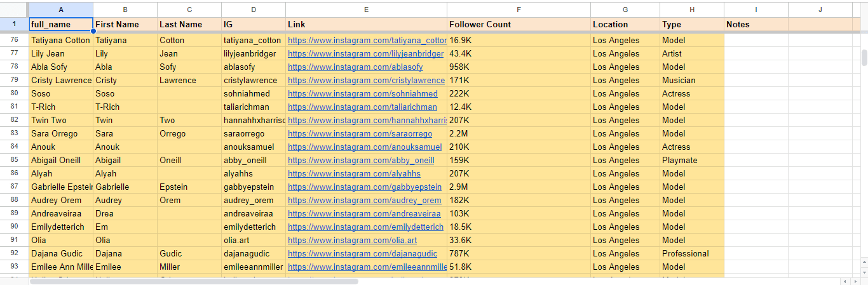Screen dimensions: 868x285
Task: Open Tatiyana Cotton's Instagram link
Action: tap(367, 40)
